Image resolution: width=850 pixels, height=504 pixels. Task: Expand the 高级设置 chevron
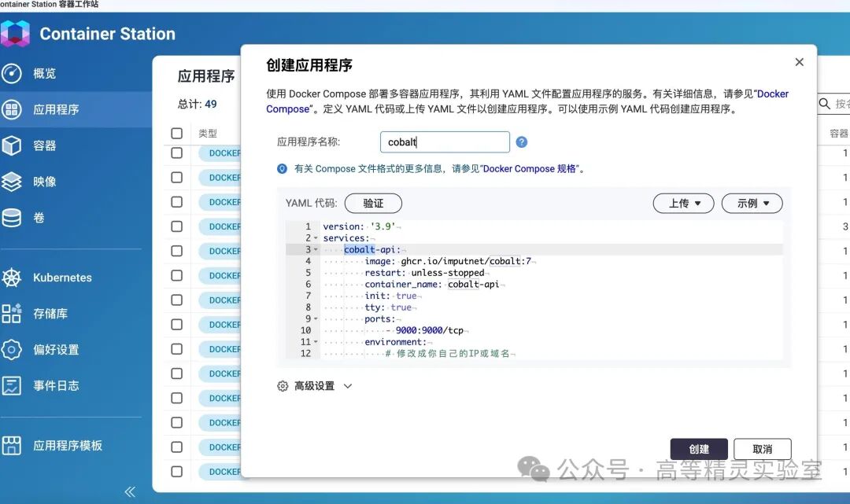click(x=348, y=386)
